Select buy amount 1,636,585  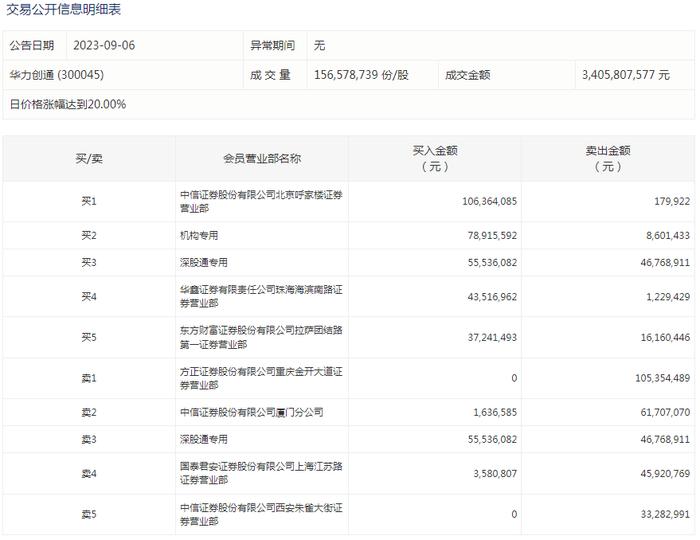point(495,412)
